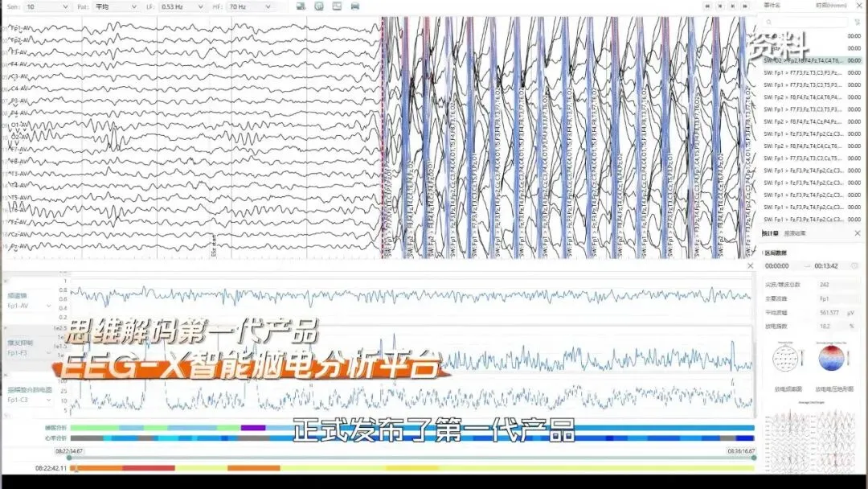This screenshot has height=489, width=868.
Task: Click the timestamp label 08:22:42.11
Action: tap(51, 469)
